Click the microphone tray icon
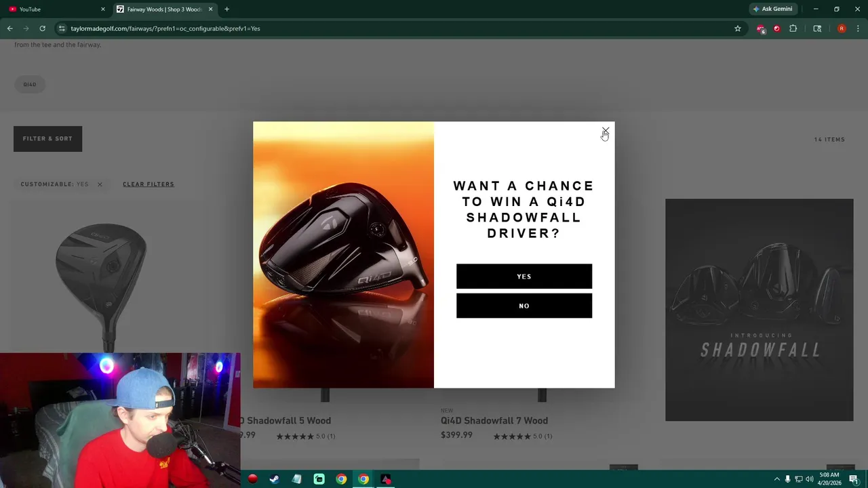 coord(787,479)
